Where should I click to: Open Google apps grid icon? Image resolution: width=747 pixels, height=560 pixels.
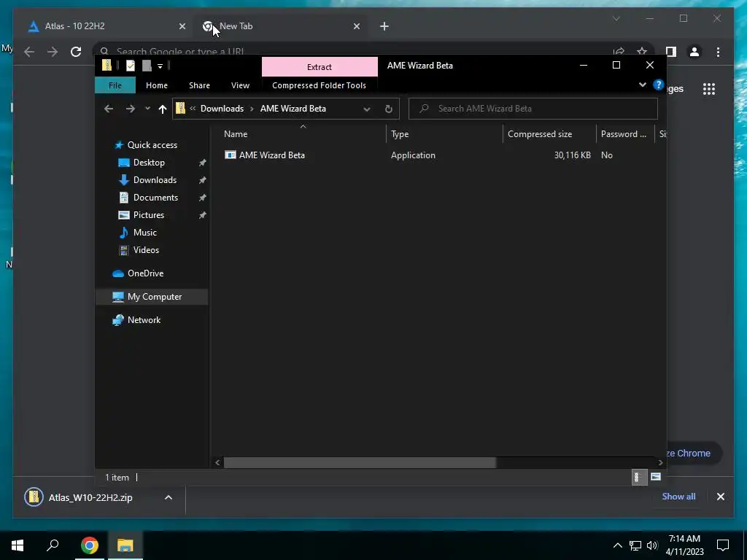point(709,88)
